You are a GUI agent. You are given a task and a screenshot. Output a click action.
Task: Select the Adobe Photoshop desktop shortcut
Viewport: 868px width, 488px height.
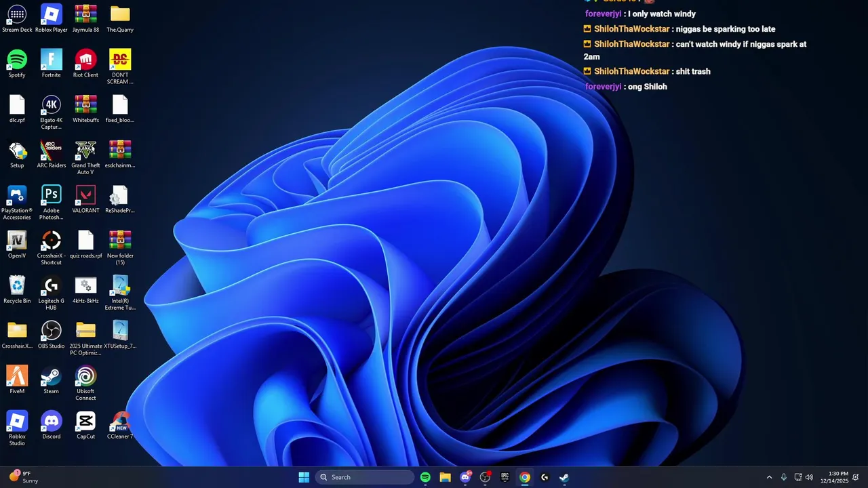[x=52, y=203]
